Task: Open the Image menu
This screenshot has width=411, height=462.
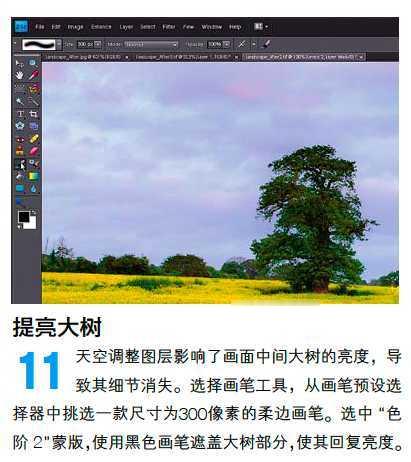Action: point(75,27)
